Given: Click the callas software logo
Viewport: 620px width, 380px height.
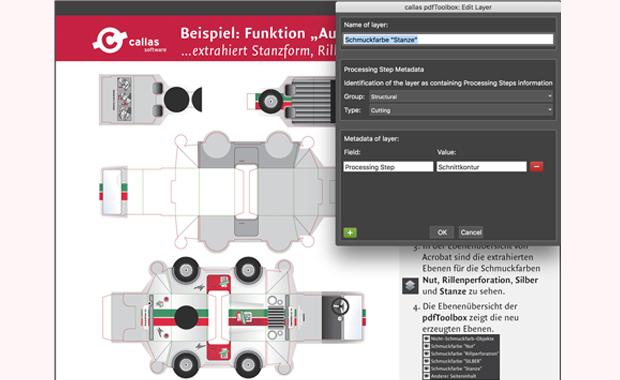Looking at the screenshot, I should pyautogui.click(x=130, y=40).
